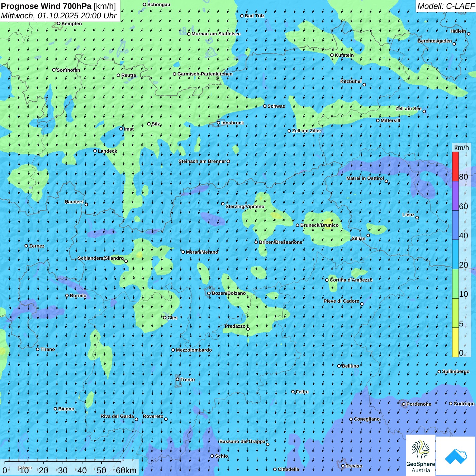Viewport: 476px width, 476px height.
Task: Click the Bormio location marker
Action: pos(67,296)
